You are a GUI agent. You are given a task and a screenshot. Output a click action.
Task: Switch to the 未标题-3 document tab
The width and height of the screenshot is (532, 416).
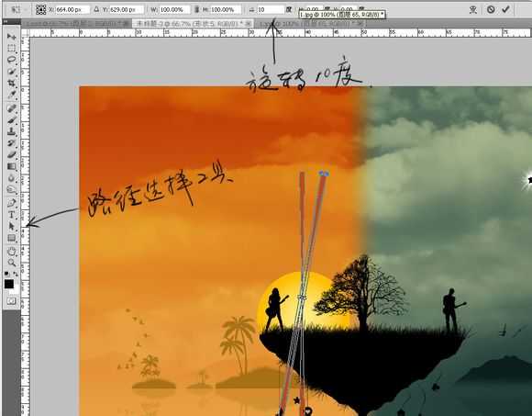coord(192,24)
